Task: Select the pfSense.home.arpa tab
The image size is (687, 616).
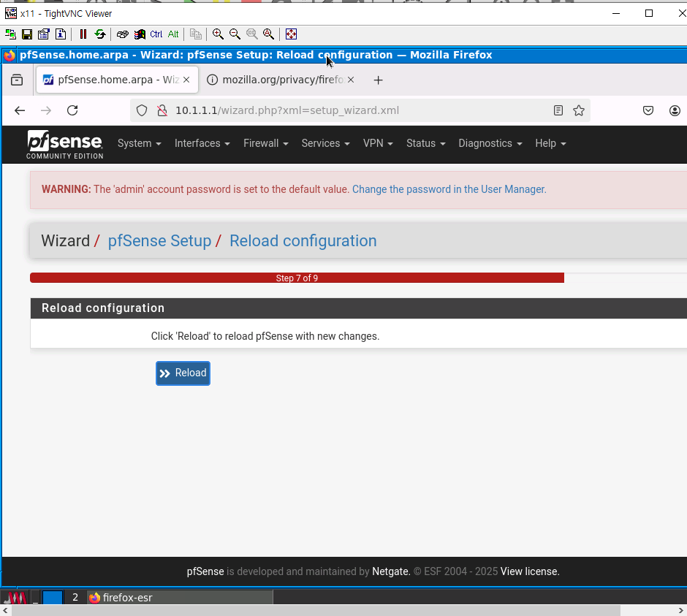Action: point(116,80)
